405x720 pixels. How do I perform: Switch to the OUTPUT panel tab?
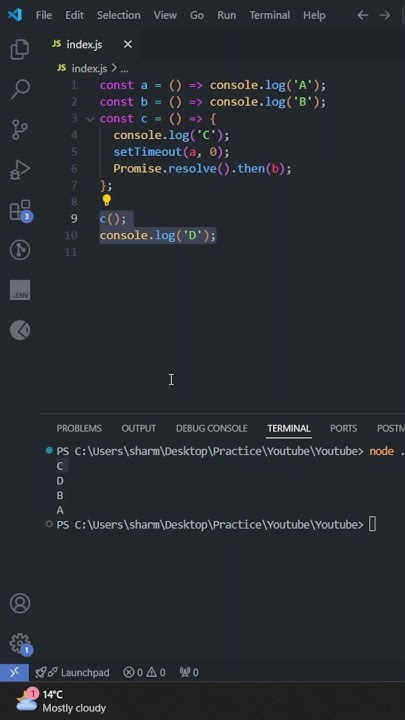139,428
